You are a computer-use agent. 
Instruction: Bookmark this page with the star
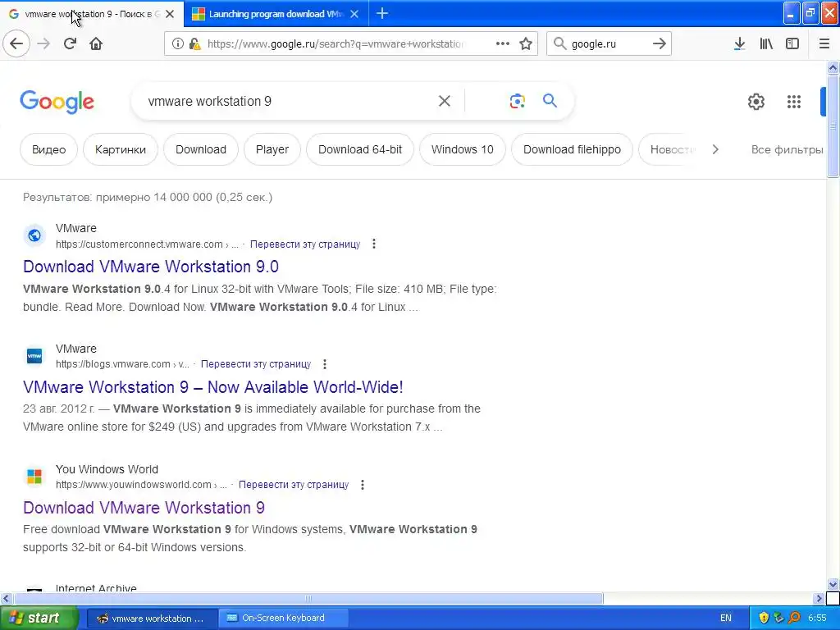point(526,43)
